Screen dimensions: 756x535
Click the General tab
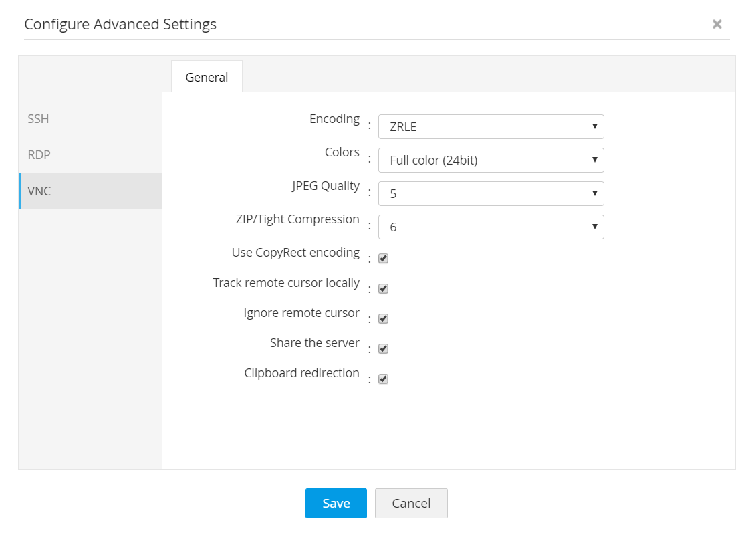coord(207,77)
